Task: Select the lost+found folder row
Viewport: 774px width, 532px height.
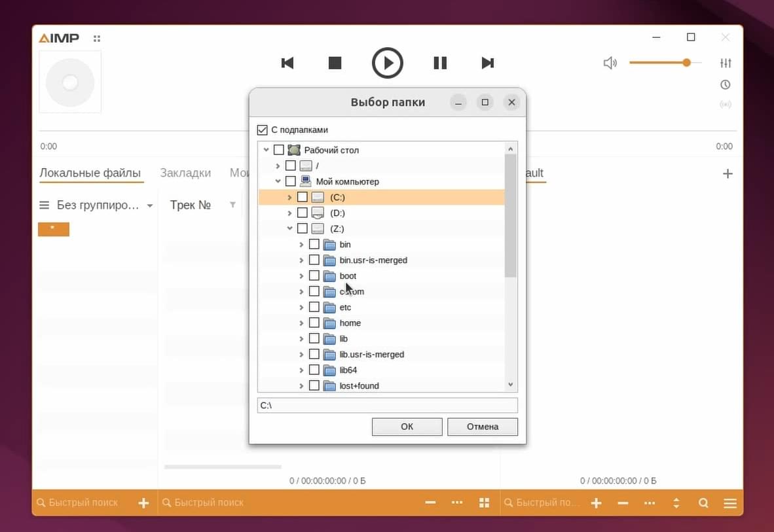Action: pos(382,385)
